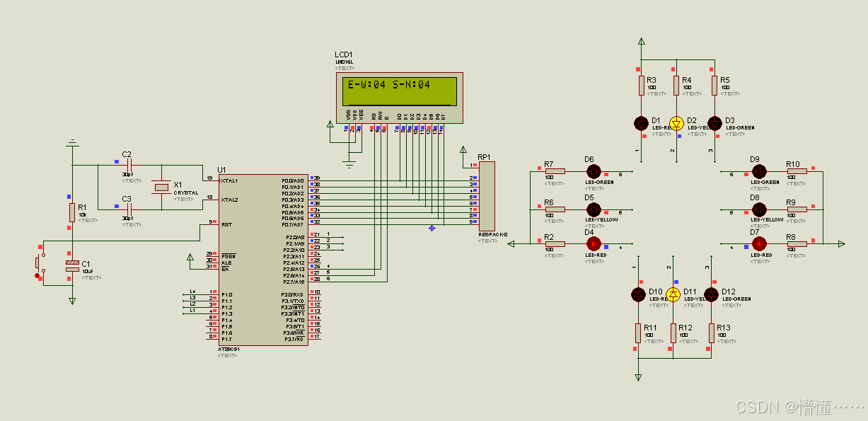868x421 pixels.
Task: Select the D6 green LED symbol
Action: [x=594, y=171]
